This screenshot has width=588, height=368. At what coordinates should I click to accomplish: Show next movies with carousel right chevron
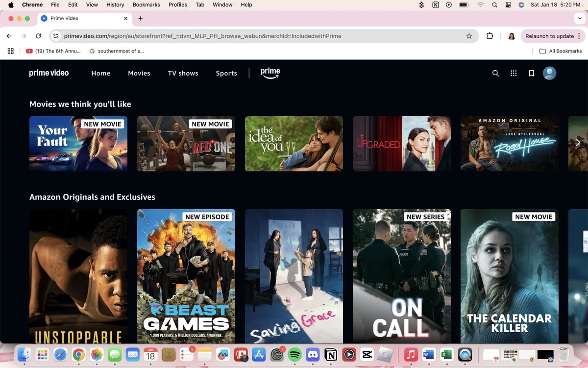[x=578, y=143]
